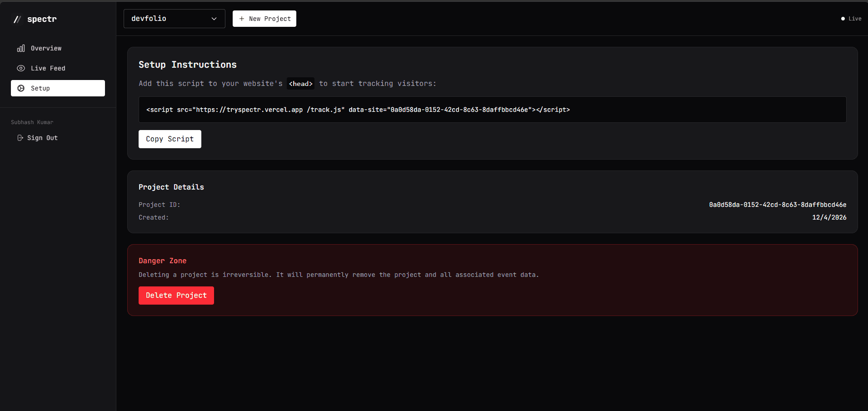Click the Add this script instruction text
Screen dimensions: 868x411
[x=287, y=84]
